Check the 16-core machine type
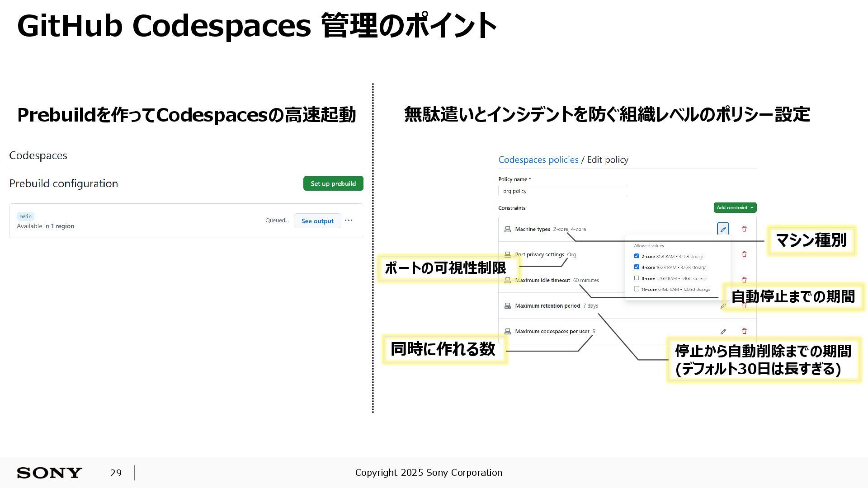The width and height of the screenshot is (868, 488). (x=637, y=289)
